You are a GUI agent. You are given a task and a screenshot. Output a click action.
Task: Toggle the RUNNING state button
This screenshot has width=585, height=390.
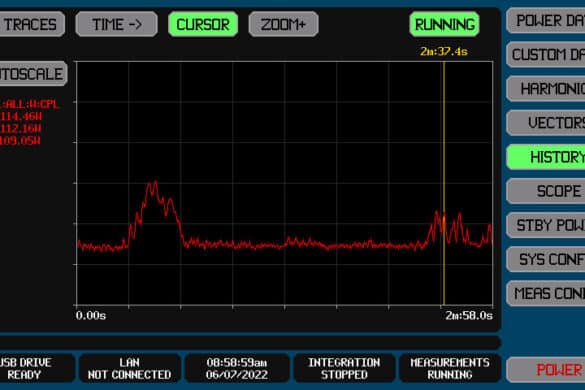pyautogui.click(x=444, y=24)
